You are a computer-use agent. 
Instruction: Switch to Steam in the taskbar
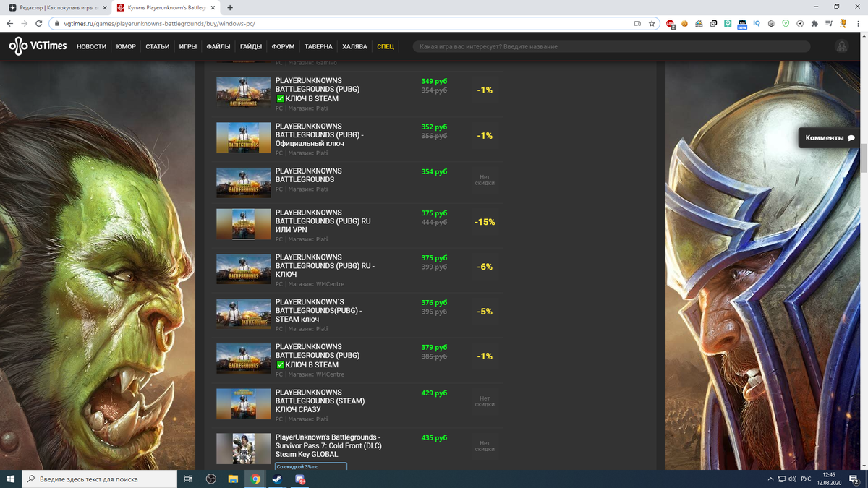coord(278,479)
